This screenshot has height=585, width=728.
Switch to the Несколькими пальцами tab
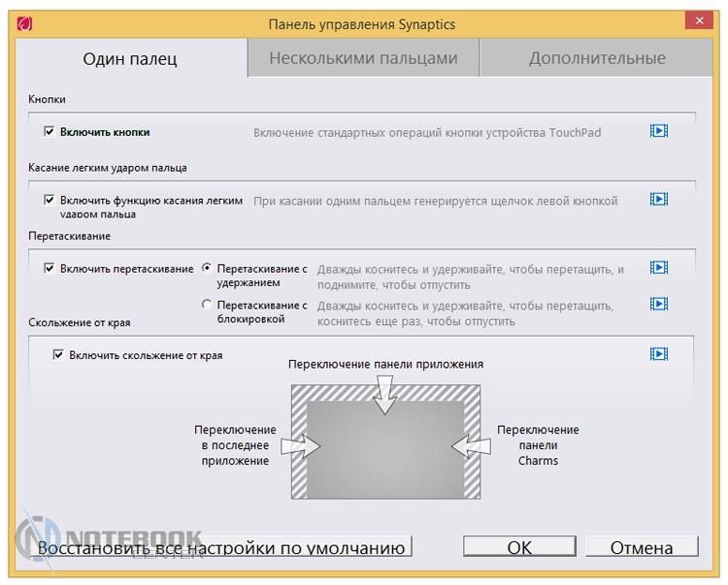point(364,58)
